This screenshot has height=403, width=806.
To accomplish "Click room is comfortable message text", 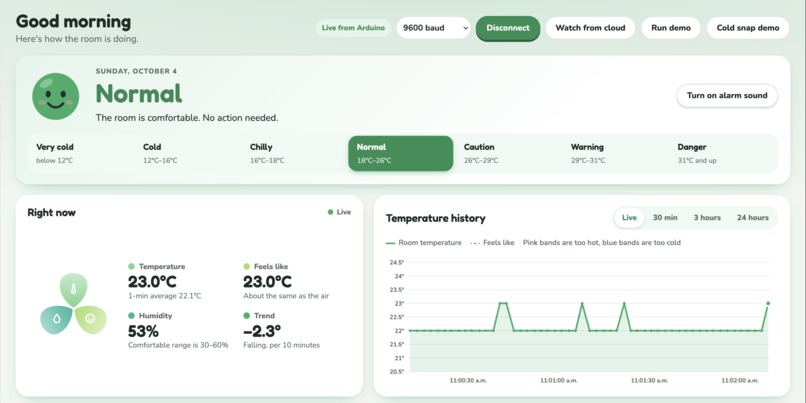I will (187, 118).
